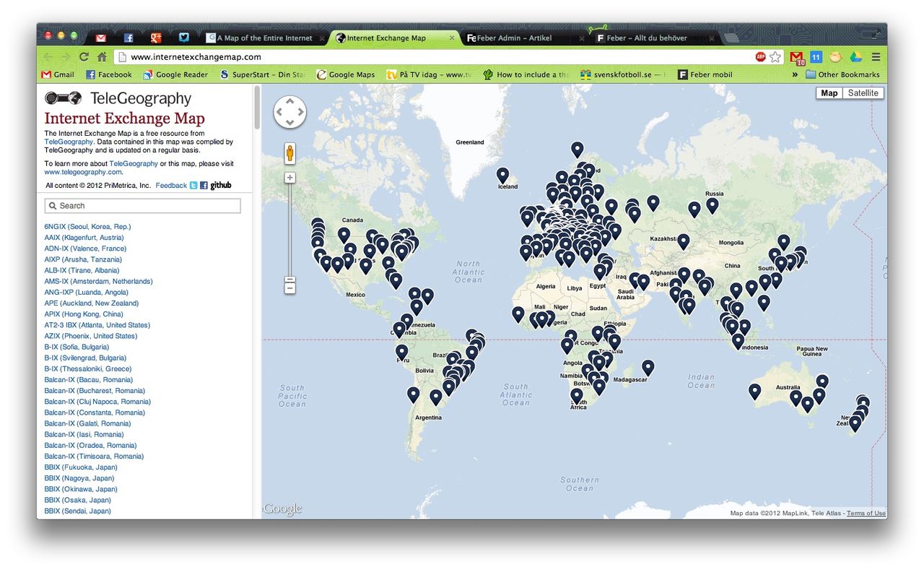Image resolution: width=924 pixels, height=570 pixels.
Task: Open the Google Drive extension icon
Action: click(x=855, y=57)
